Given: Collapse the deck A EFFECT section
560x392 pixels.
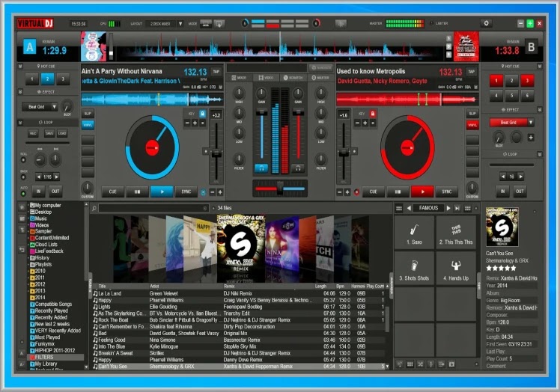Looking at the screenshot, I should click(x=20, y=92).
